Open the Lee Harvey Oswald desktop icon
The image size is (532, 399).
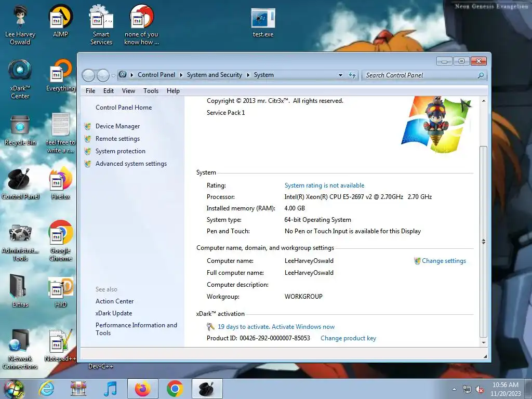pyautogui.click(x=20, y=24)
